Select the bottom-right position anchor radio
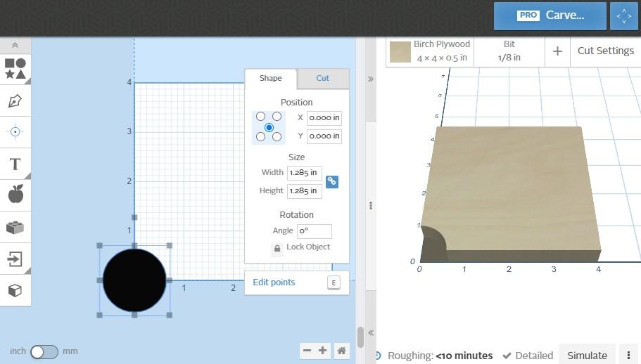 tap(277, 137)
